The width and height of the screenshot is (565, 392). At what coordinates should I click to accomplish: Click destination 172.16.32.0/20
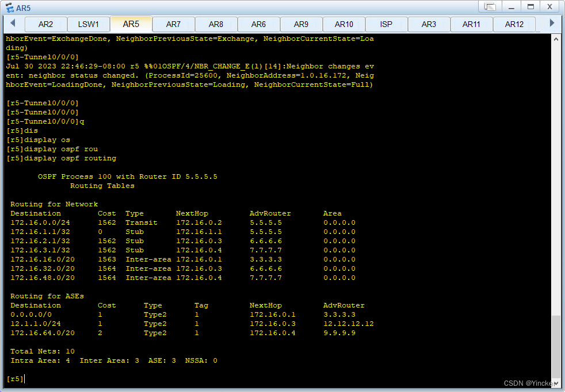coord(43,268)
